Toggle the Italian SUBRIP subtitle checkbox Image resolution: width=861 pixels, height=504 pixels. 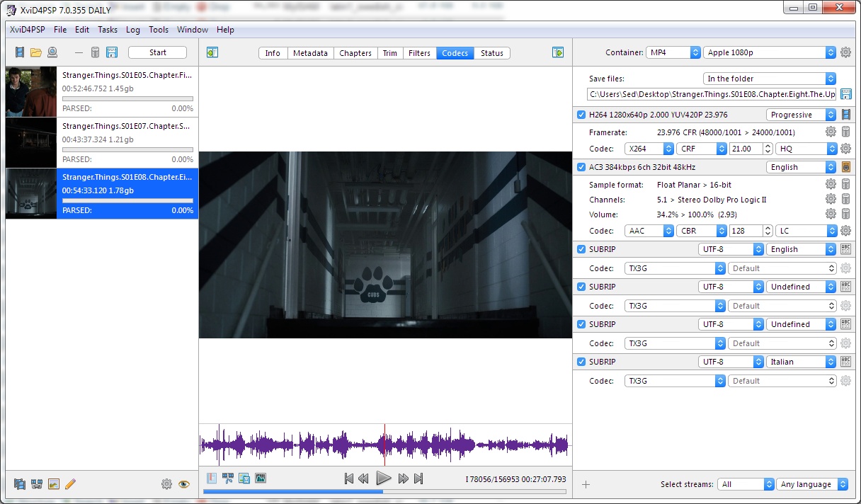coord(581,362)
